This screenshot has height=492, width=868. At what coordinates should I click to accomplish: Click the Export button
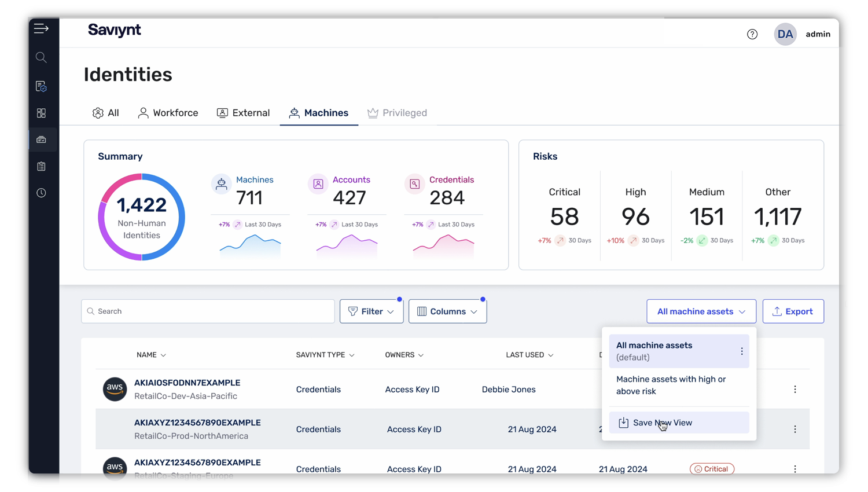793,311
